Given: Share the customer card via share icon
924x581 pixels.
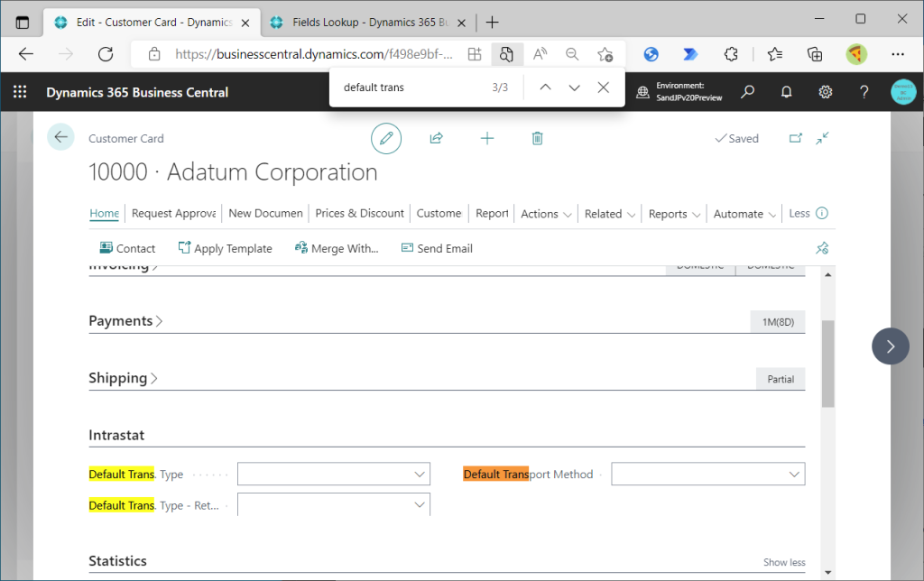Looking at the screenshot, I should click(x=436, y=138).
